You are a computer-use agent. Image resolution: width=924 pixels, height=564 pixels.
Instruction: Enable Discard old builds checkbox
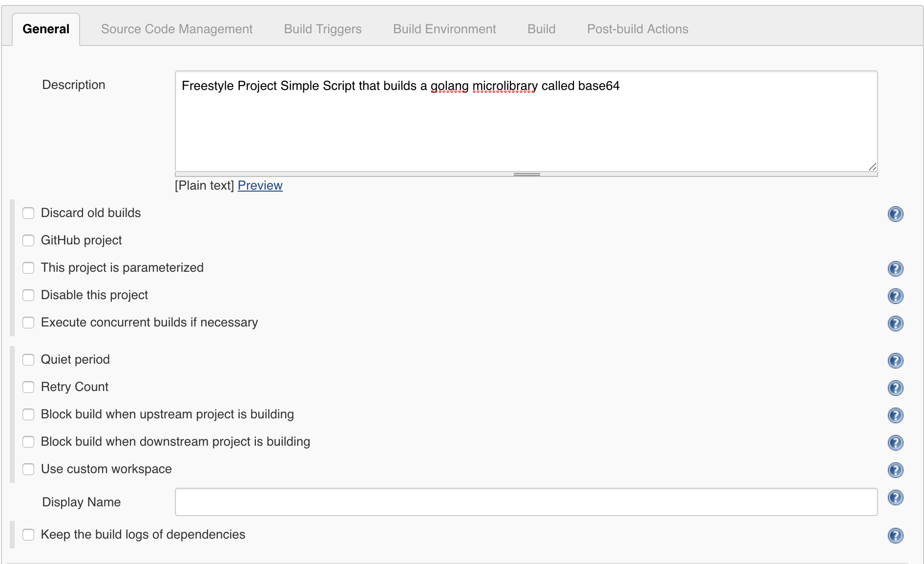[28, 213]
